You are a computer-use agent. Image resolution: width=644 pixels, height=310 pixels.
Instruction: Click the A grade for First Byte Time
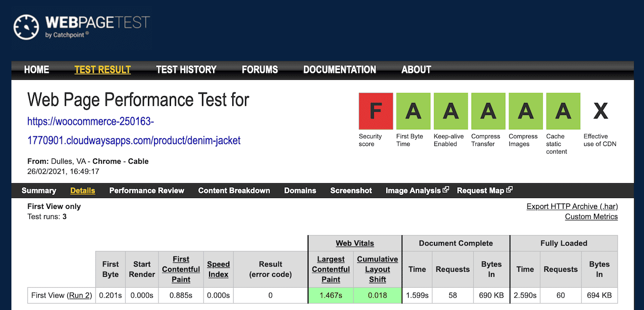tap(413, 111)
